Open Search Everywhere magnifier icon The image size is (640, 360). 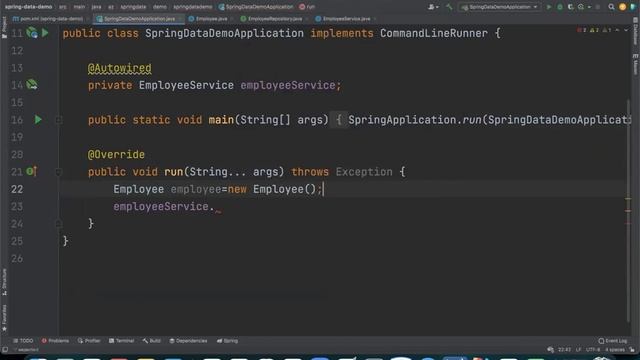coord(611,7)
